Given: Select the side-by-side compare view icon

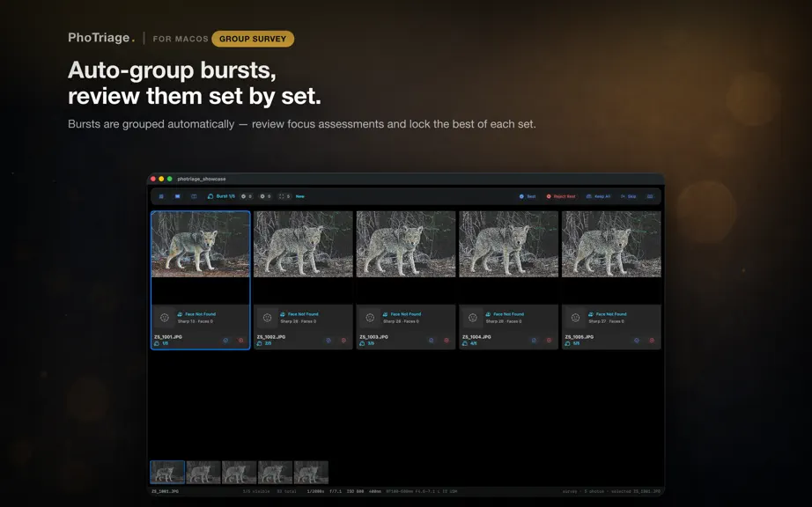Looking at the screenshot, I should [x=194, y=196].
